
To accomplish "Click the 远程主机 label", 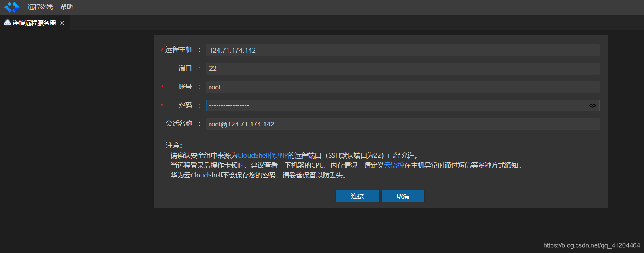I will (x=179, y=50).
